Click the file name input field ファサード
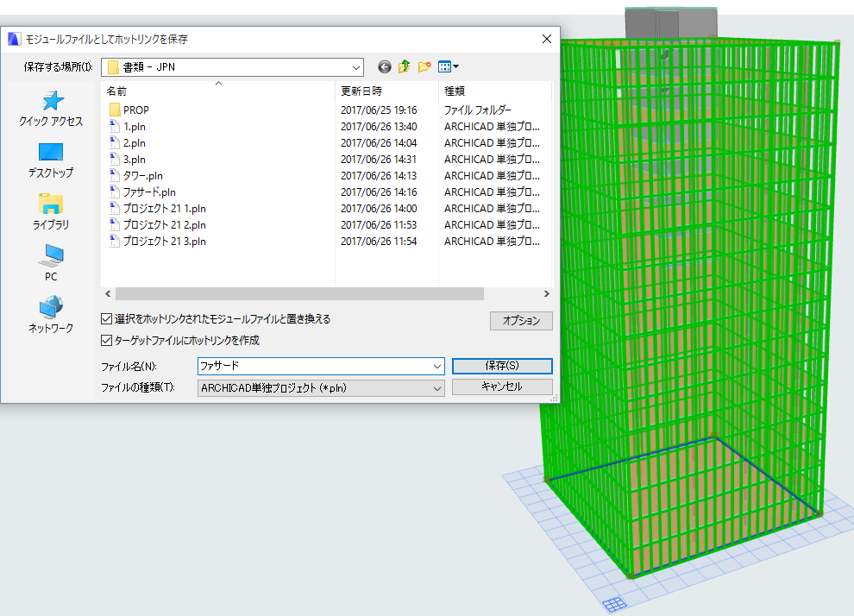The width and height of the screenshot is (854, 616). tap(314, 366)
